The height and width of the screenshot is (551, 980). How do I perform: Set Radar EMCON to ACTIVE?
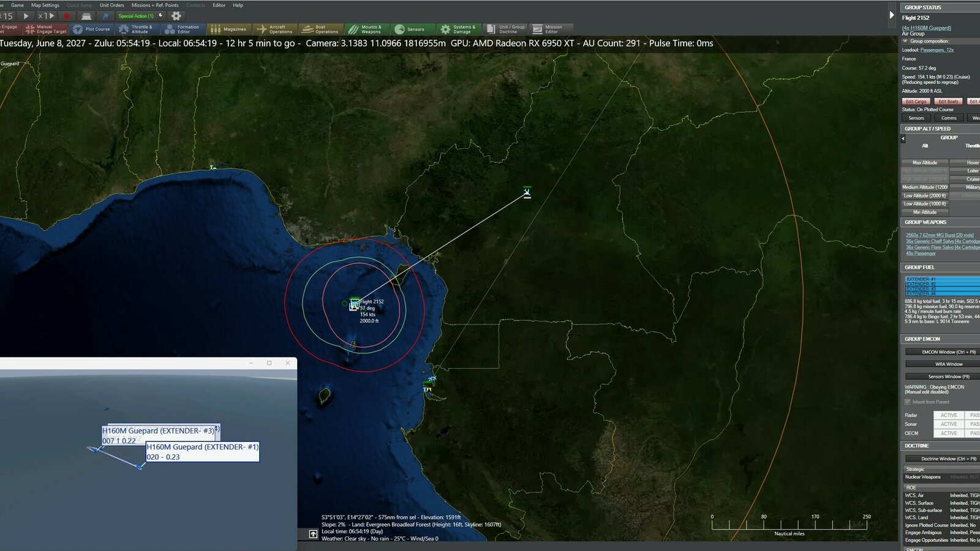(948, 415)
